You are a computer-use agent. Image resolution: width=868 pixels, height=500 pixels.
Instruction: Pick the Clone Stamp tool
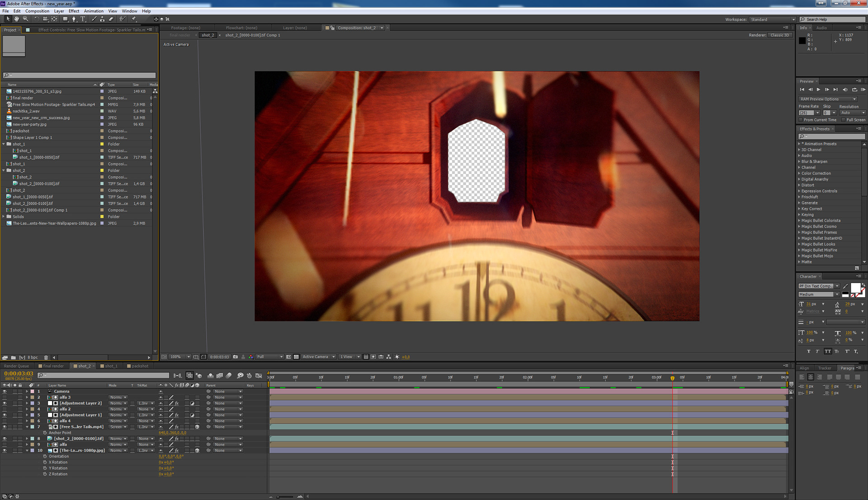[102, 19]
